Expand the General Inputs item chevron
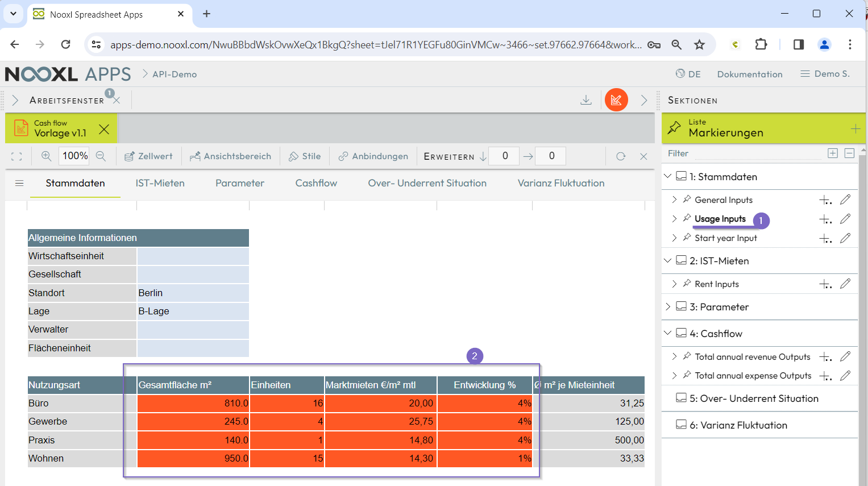 (x=675, y=200)
